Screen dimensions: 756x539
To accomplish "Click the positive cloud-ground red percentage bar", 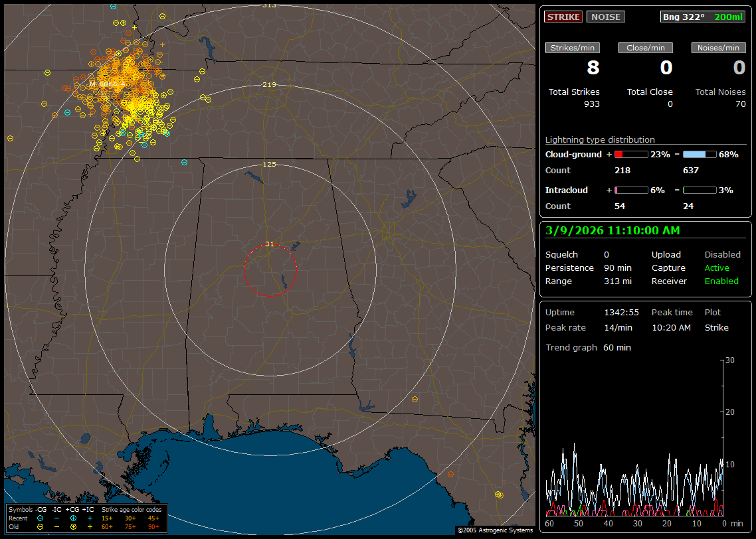I will click(x=630, y=155).
